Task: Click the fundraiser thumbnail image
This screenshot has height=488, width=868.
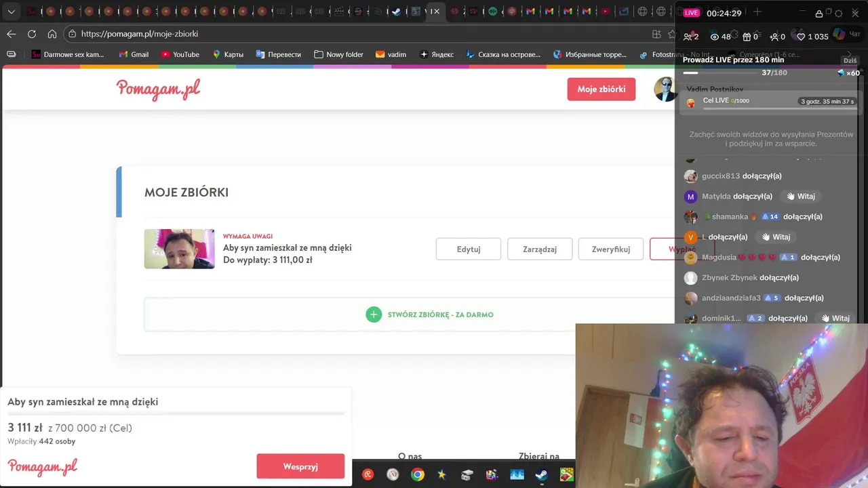Action: click(179, 249)
